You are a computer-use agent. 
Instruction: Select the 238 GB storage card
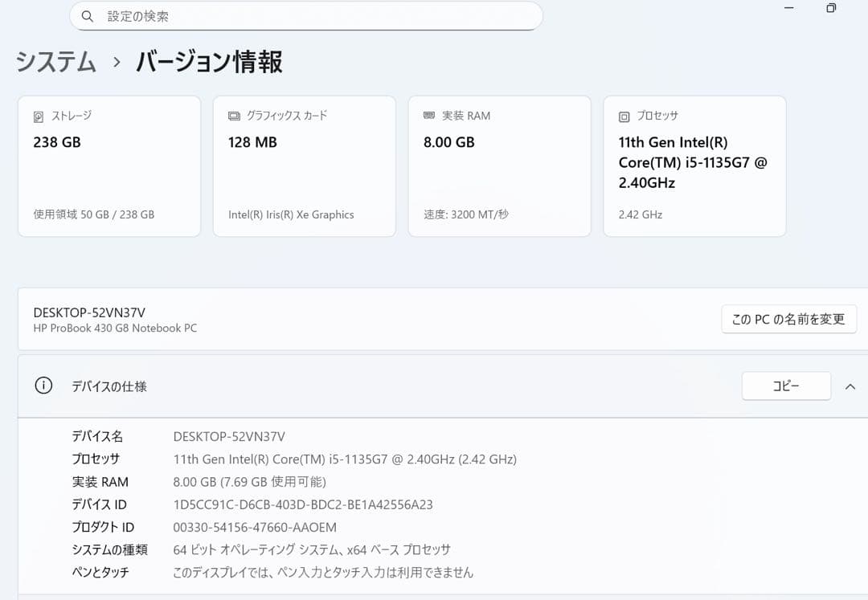pos(108,165)
